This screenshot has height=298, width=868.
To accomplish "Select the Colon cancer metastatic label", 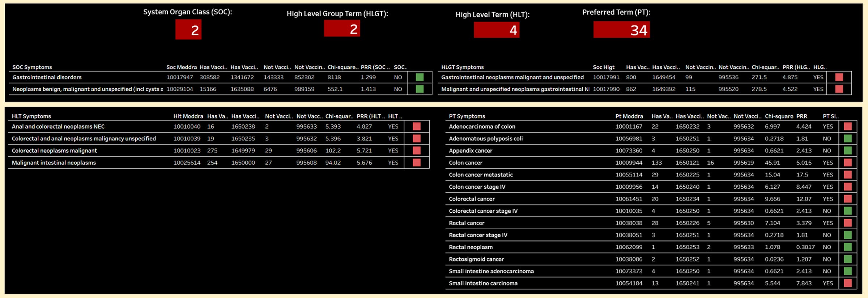I will (481, 175).
